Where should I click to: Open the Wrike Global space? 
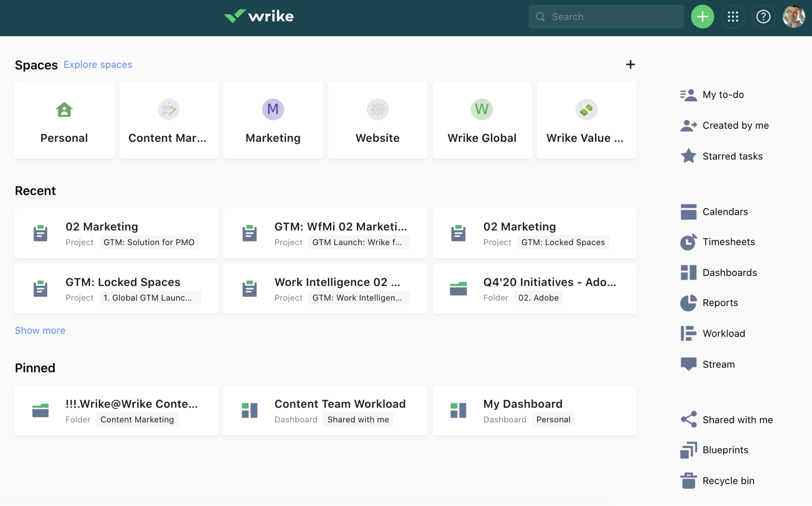pos(482,120)
